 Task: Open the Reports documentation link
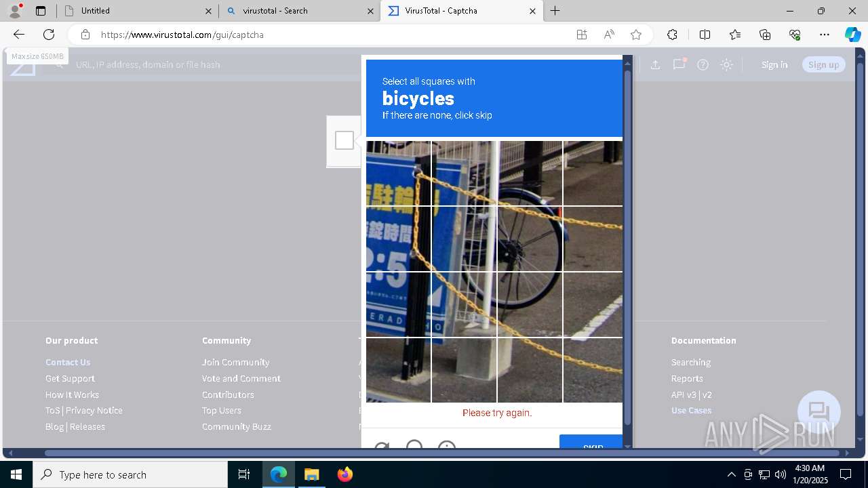point(687,378)
